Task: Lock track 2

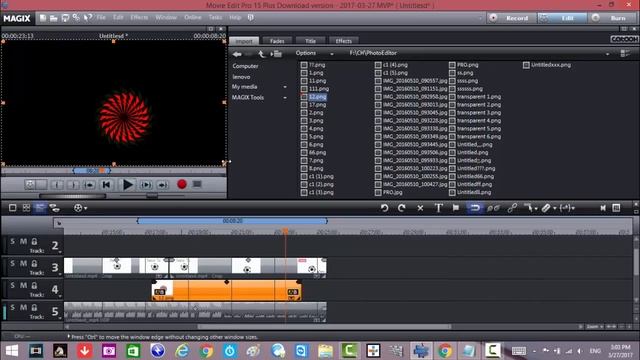Action: (34, 242)
